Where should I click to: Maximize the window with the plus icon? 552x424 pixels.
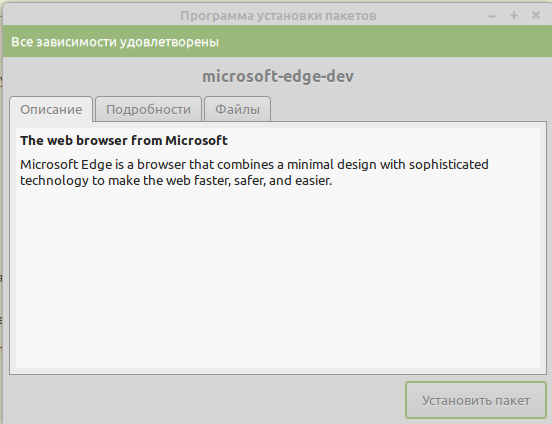tap(514, 15)
